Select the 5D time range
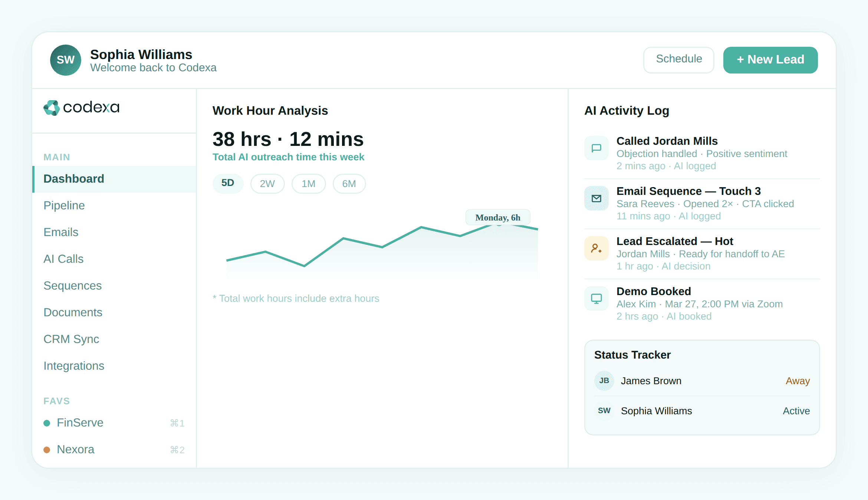Screen dimensions: 868x500 click(x=228, y=183)
